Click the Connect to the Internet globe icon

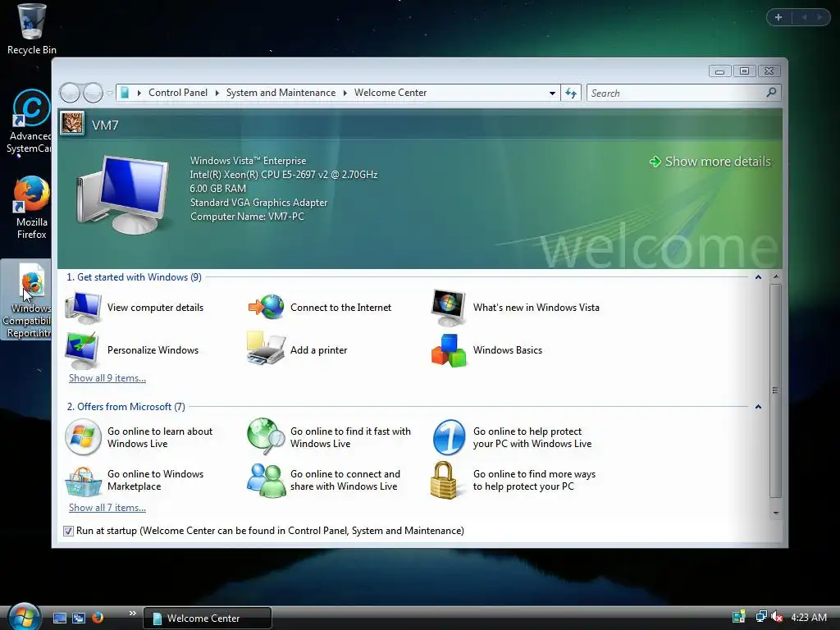point(267,307)
